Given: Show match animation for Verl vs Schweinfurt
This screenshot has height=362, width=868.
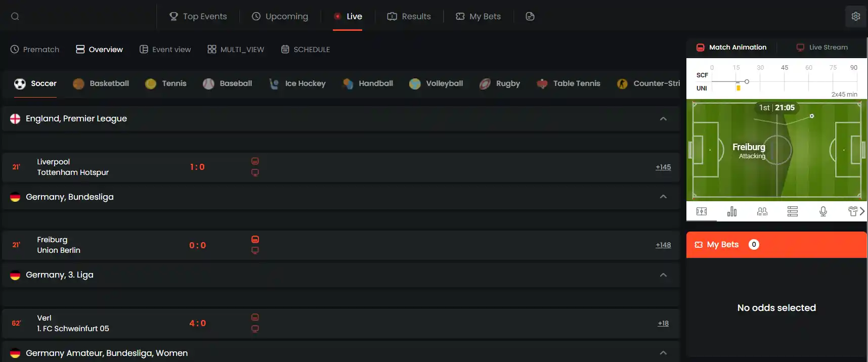Looking at the screenshot, I should pyautogui.click(x=255, y=318).
